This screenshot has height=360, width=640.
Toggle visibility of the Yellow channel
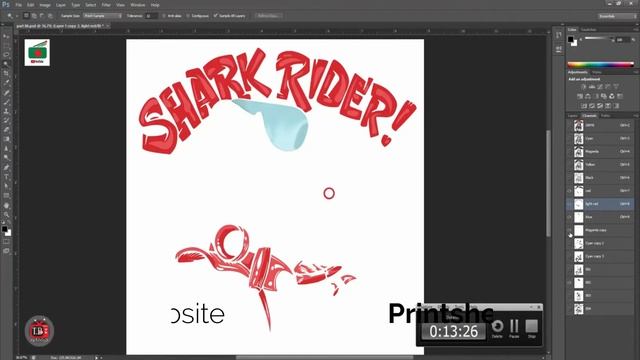tap(569, 164)
